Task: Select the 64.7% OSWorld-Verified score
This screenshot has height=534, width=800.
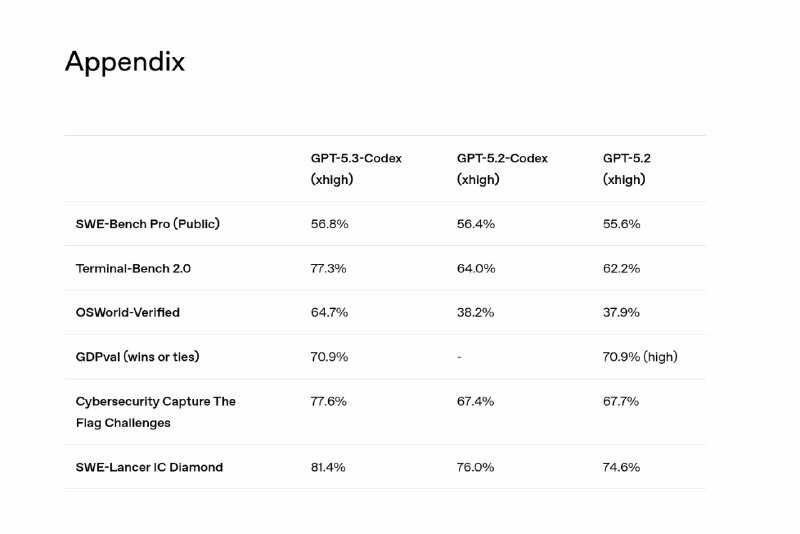Action: coord(329,312)
